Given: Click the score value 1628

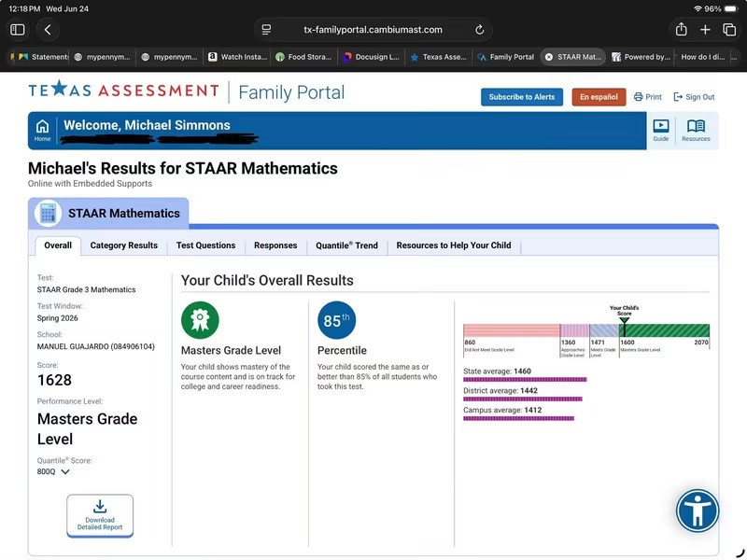Looking at the screenshot, I should [x=54, y=380].
